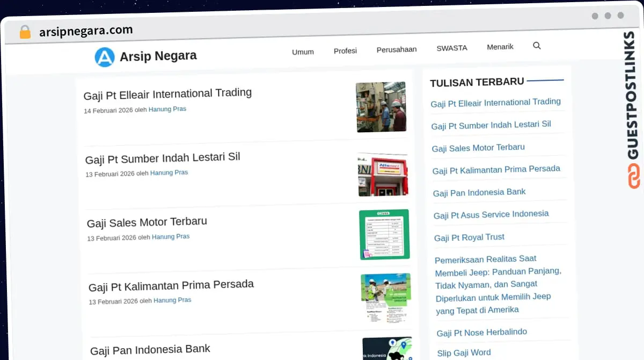Viewport: 644px width, 360px height.
Task: Open Gaji Pt Sumber Indah Lestari Sil headline
Action: click(163, 157)
